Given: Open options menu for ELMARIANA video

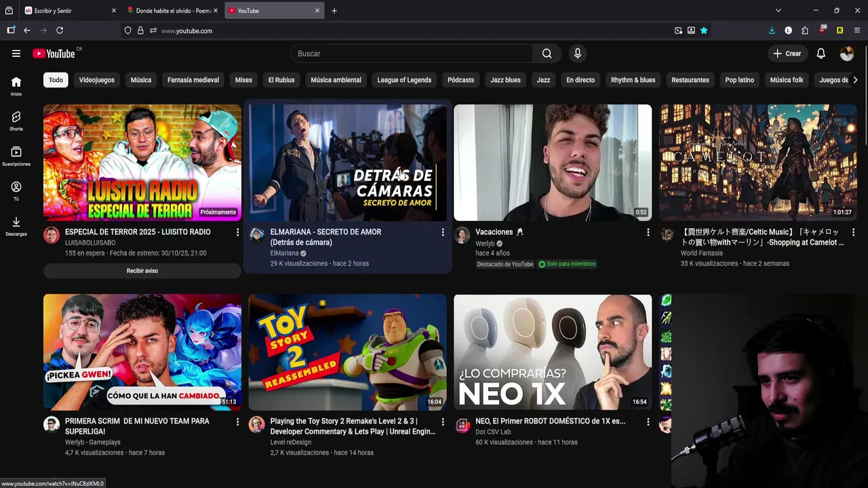Looking at the screenshot, I should click(443, 232).
